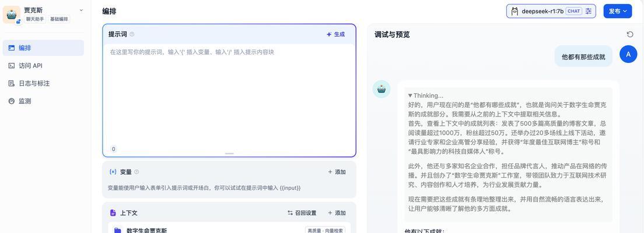
Task: Focus the prompt text input area
Action: pyautogui.click(x=229, y=94)
